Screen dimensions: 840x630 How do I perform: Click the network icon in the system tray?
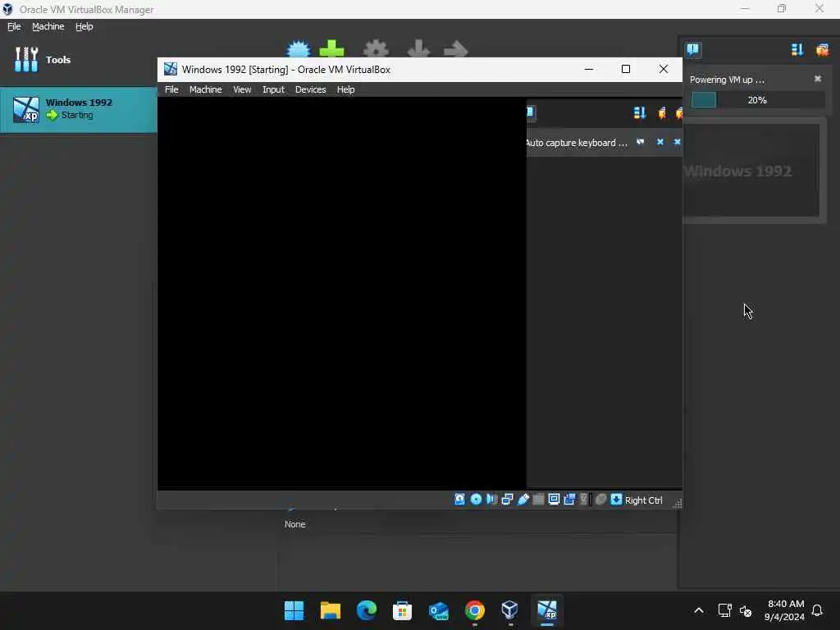724,610
